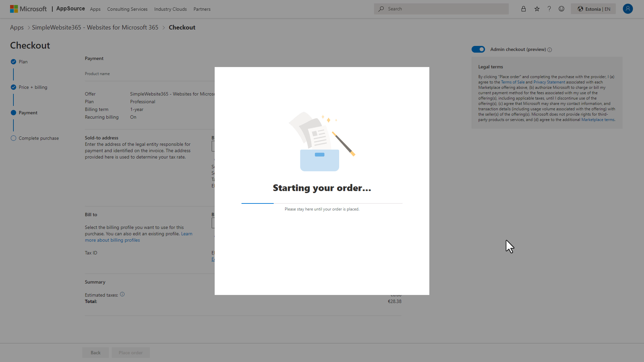Open the Estonia | EN region selector
The height and width of the screenshot is (362, 644).
click(593, 9)
